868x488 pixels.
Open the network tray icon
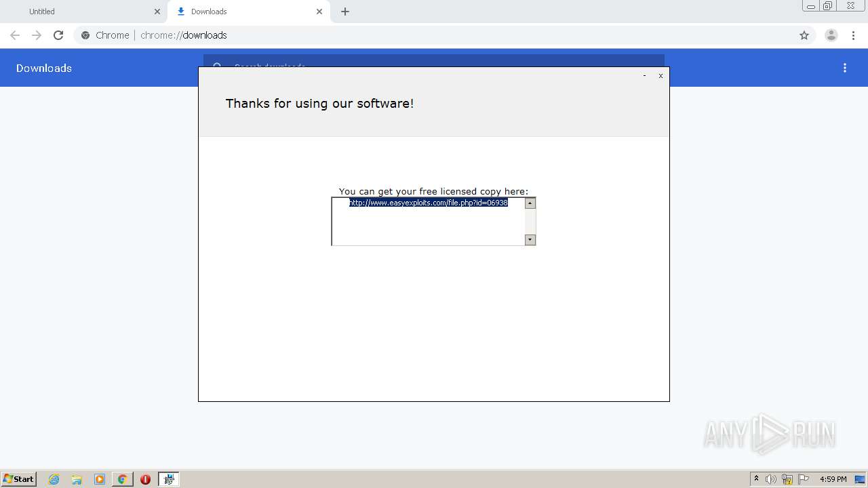[787, 479]
